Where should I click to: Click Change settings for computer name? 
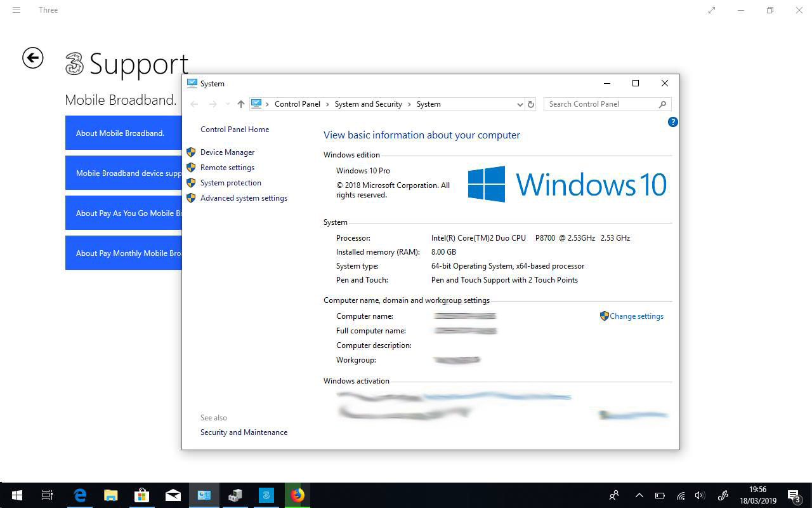point(636,316)
